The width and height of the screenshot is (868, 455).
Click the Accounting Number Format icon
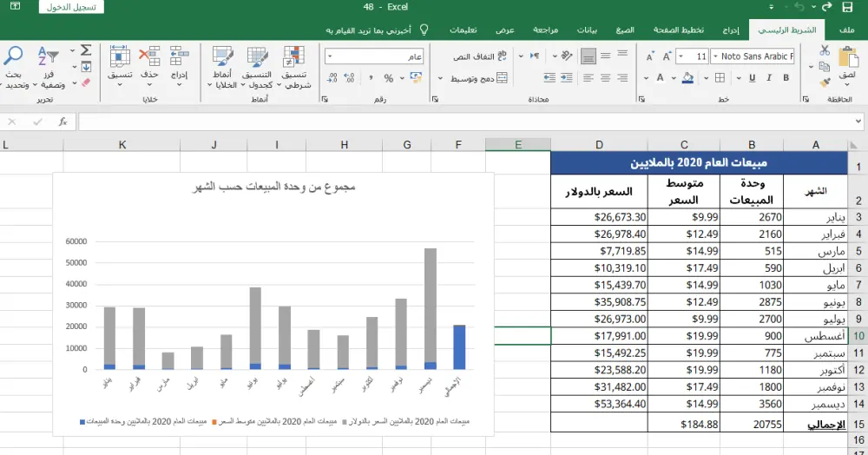coord(416,78)
